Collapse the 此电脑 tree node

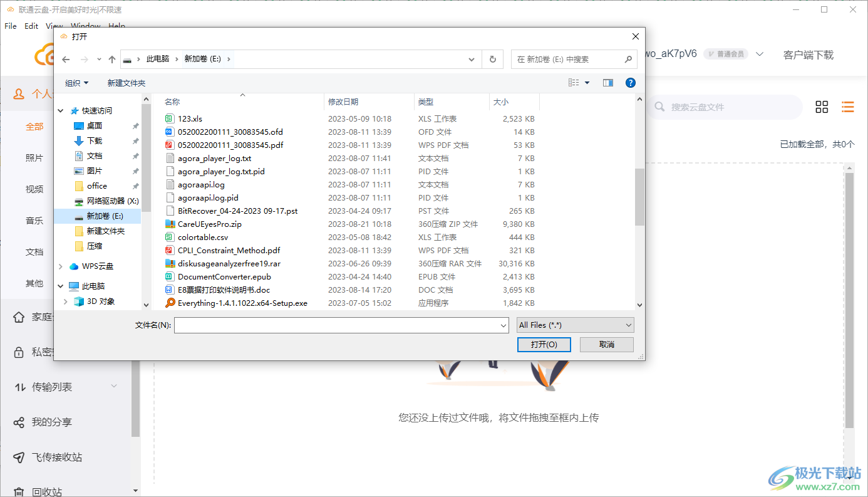pos(61,286)
